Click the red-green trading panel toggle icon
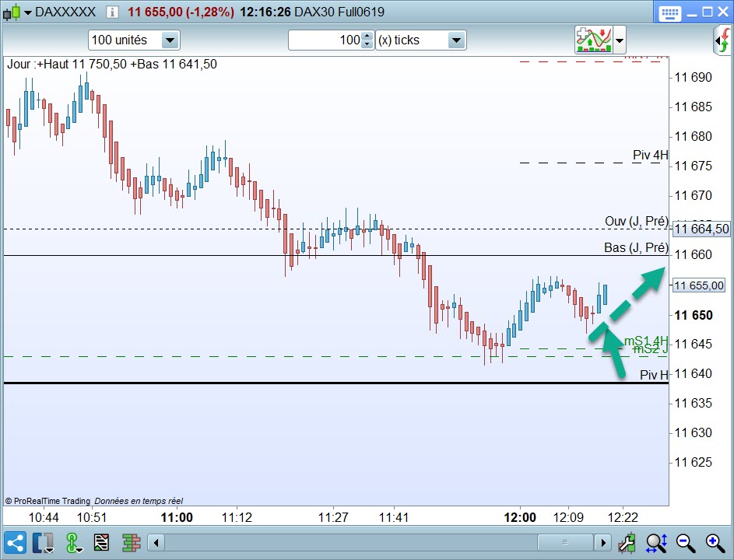Screen dimensions: 734x560 pos(723,40)
